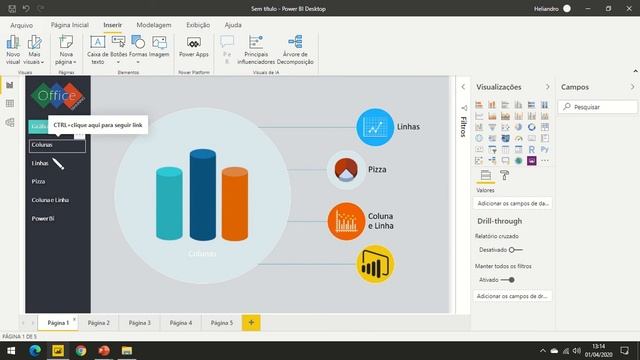Collapse the Visualizações pane
This screenshot has width=640, height=360.
point(547,87)
